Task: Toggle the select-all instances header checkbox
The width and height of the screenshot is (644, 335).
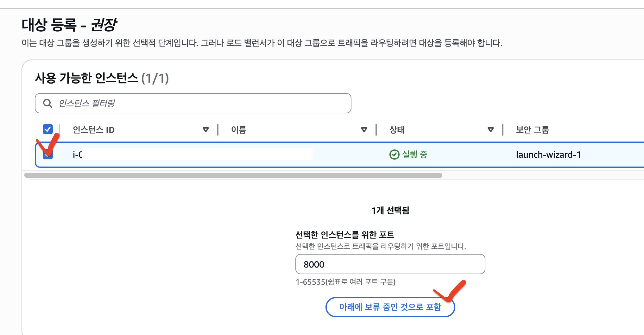Action: (48, 129)
